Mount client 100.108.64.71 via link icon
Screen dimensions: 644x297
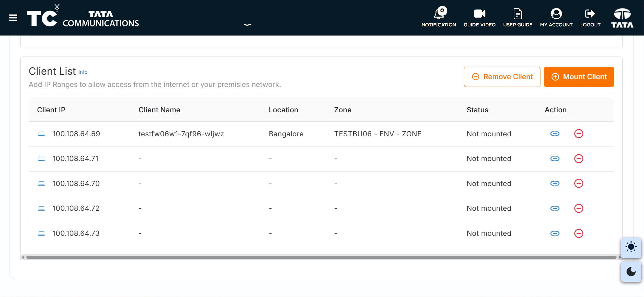coord(555,159)
